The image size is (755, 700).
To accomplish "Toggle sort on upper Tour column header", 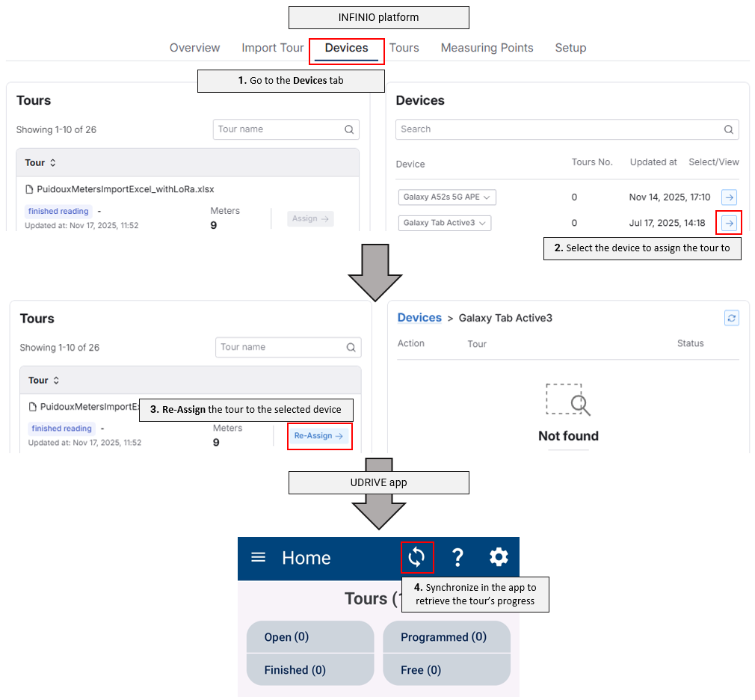I will [40, 162].
